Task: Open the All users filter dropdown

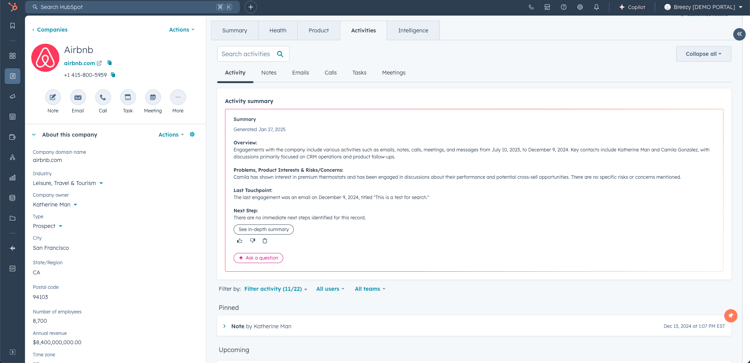Action: (330, 289)
